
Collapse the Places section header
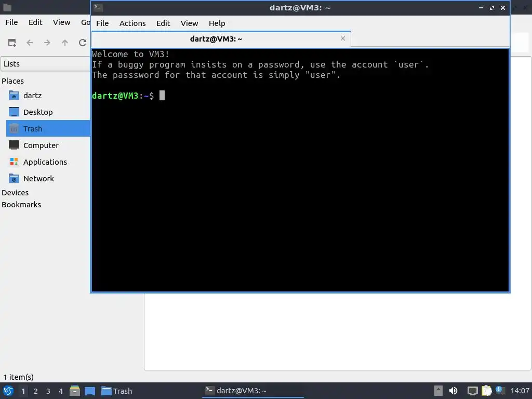coord(12,81)
